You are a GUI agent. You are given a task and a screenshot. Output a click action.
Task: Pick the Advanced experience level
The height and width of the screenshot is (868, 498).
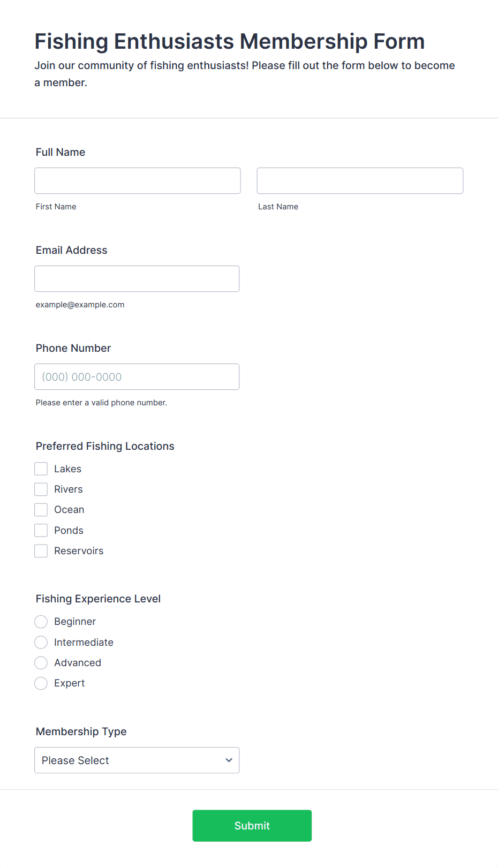(x=41, y=662)
